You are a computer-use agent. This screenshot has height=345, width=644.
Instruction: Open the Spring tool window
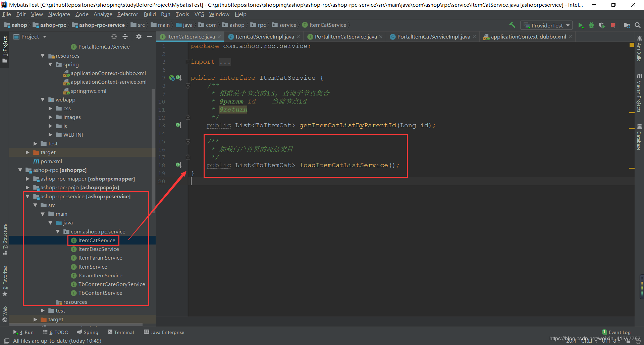click(x=88, y=332)
